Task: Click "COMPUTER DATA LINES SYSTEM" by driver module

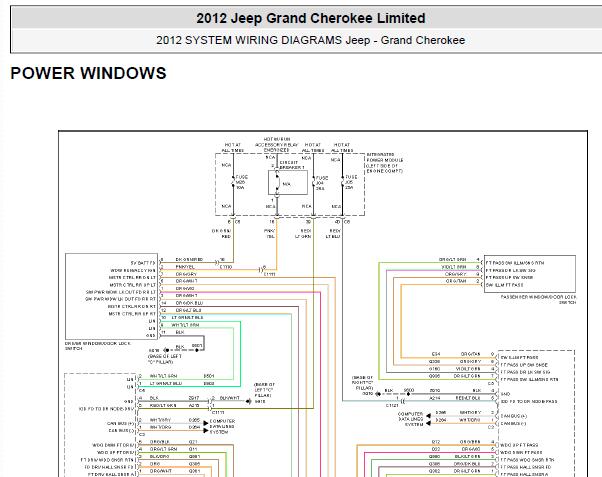Action: (222, 427)
